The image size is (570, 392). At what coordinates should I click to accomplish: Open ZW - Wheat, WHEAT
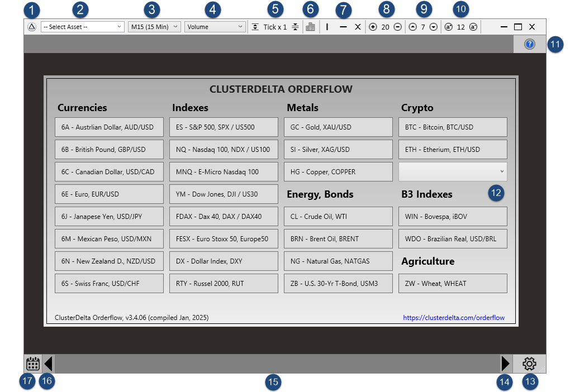point(453,283)
